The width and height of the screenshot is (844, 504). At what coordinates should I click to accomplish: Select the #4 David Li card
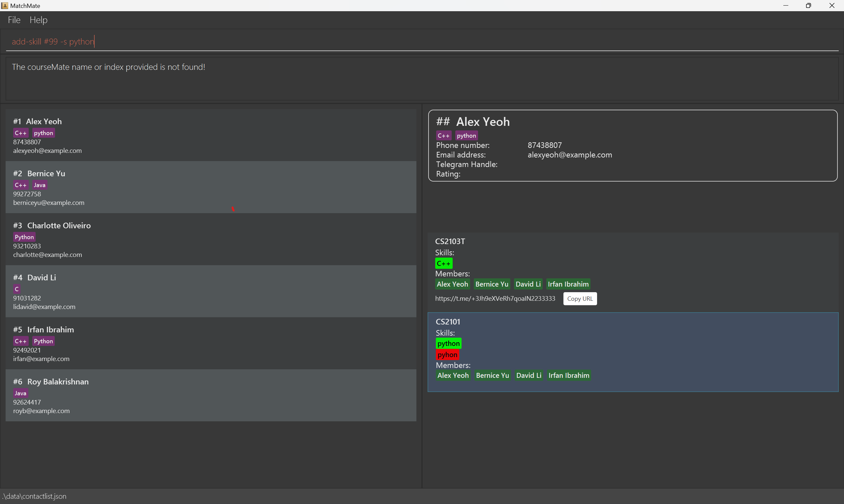point(211,292)
